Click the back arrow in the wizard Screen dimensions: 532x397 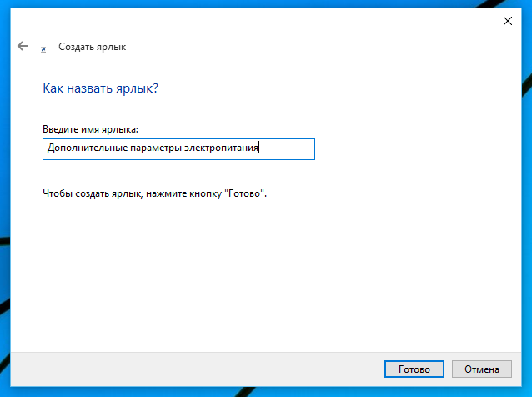click(x=23, y=47)
